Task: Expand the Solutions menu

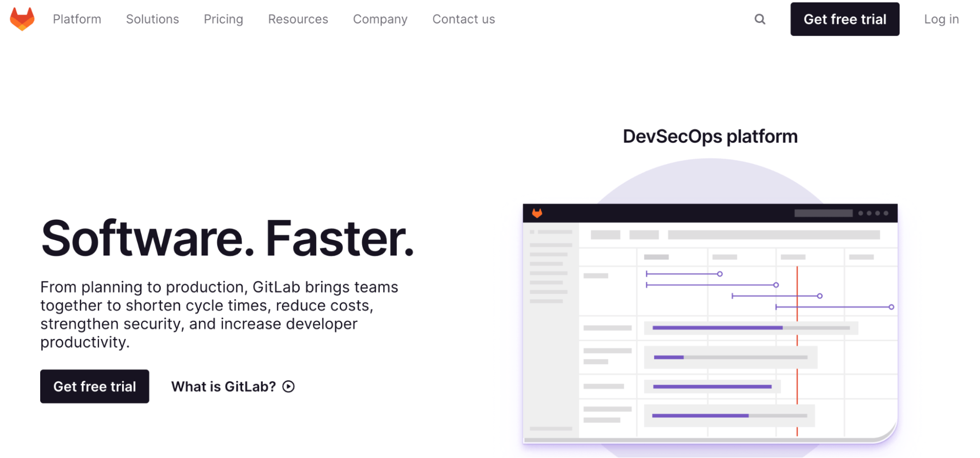Action: point(152,19)
